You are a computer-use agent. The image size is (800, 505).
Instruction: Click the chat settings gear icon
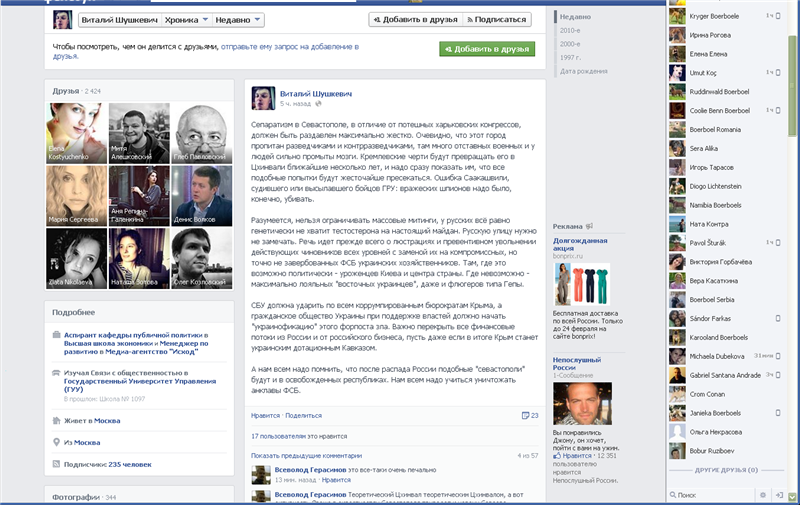(764, 494)
